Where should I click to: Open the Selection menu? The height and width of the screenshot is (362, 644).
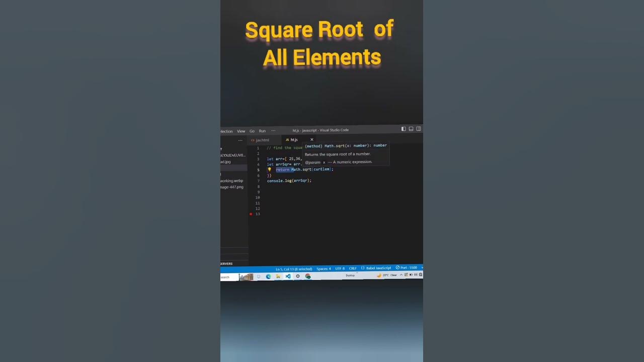click(226, 132)
